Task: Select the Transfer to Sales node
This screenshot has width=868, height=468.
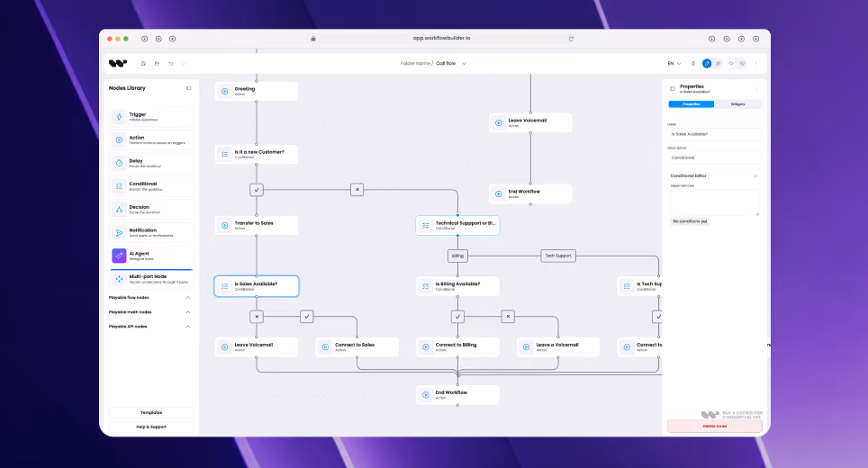Action: click(257, 225)
